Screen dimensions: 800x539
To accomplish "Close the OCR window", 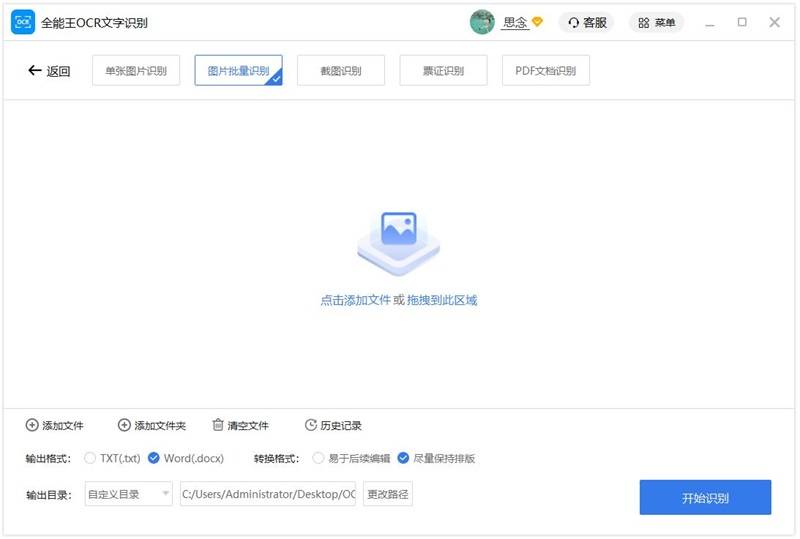I will tap(774, 22).
